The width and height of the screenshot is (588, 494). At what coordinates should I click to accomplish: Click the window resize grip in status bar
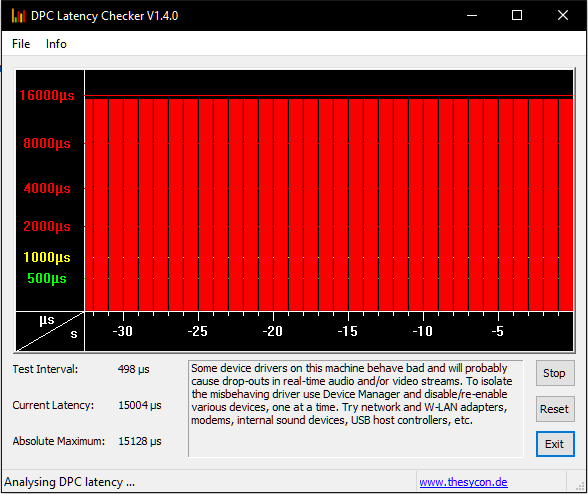pos(580,486)
